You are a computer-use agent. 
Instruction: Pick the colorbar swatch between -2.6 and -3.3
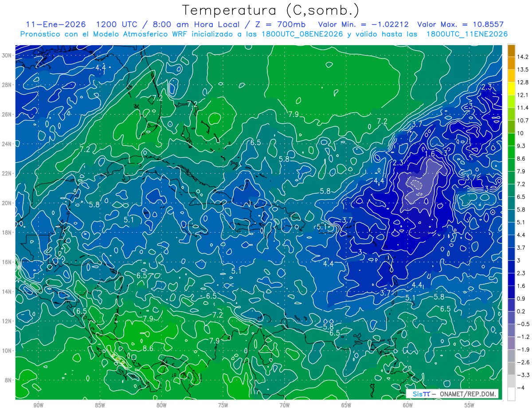(x=511, y=369)
